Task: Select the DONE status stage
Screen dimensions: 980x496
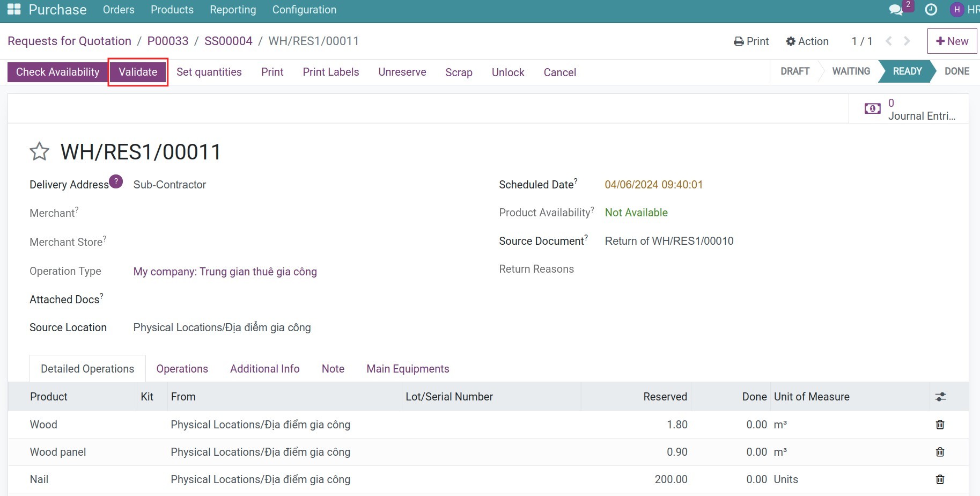Action: coord(956,71)
